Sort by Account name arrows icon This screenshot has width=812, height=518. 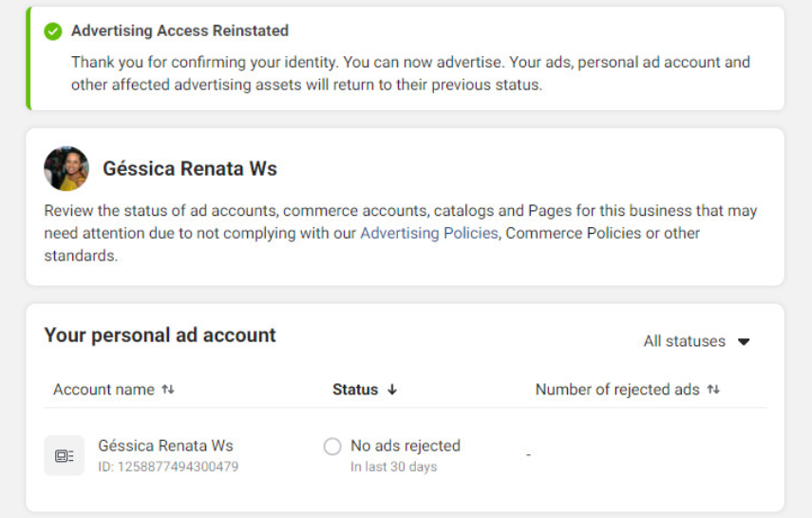[168, 390]
